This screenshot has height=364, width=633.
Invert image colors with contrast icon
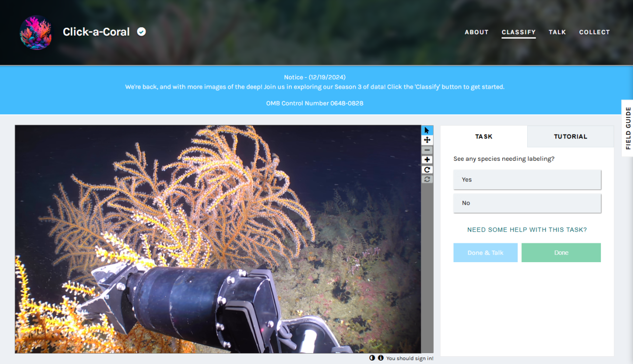[x=372, y=358]
